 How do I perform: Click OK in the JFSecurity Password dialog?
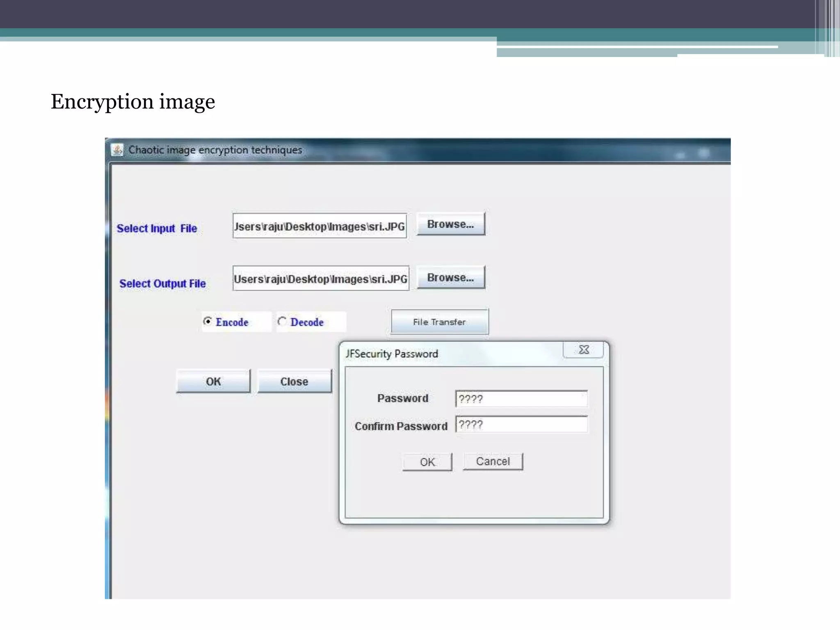427,462
